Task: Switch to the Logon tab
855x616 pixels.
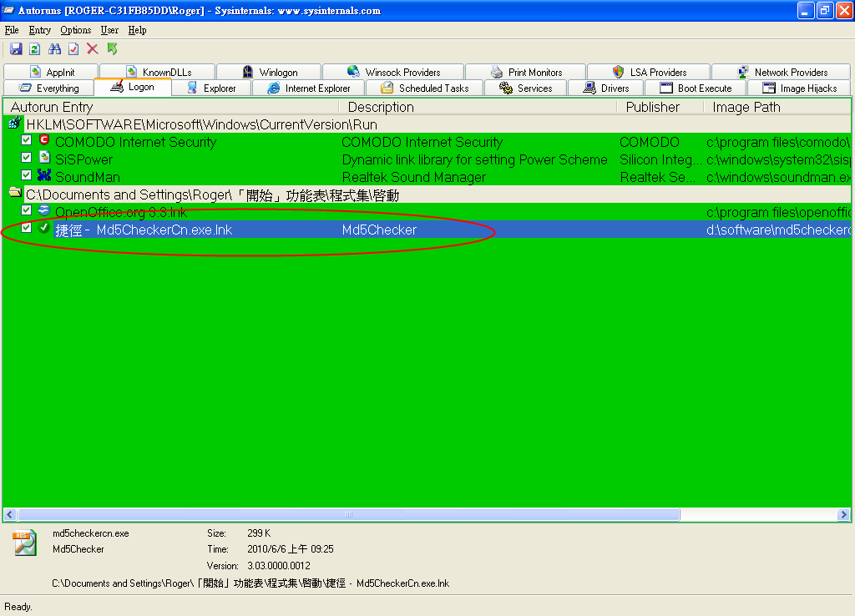Action: [133, 87]
